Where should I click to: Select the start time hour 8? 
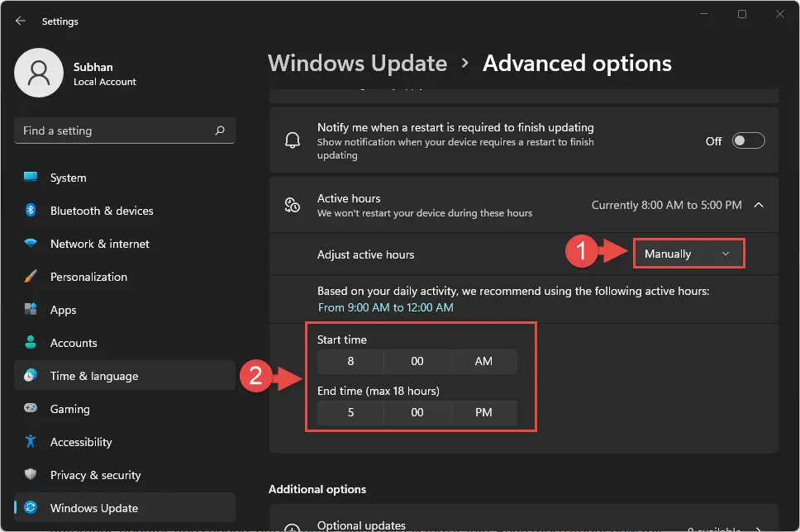pyautogui.click(x=350, y=362)
